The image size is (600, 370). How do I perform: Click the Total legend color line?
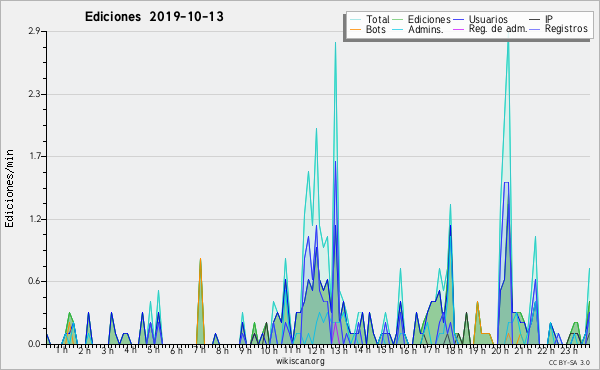(356, 20)
